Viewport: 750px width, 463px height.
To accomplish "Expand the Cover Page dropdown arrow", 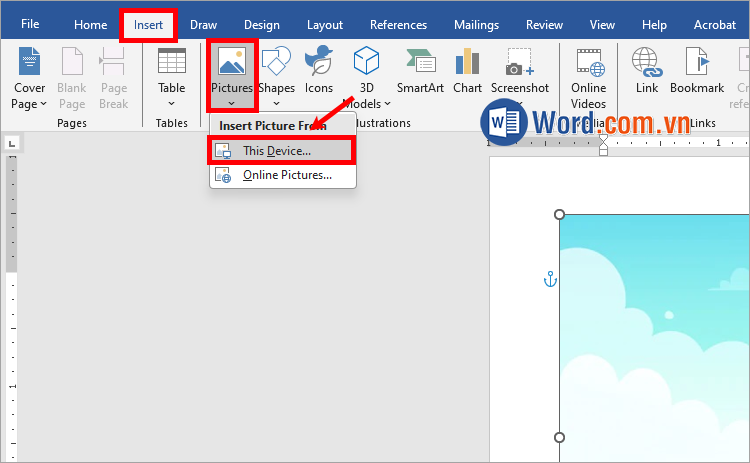I will point(44,104).
